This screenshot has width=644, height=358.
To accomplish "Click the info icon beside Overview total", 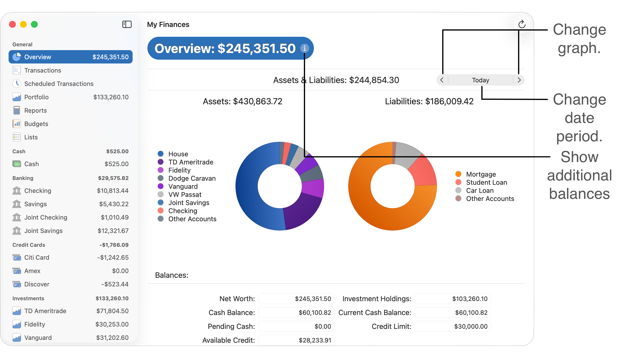I will coord(304,48).
